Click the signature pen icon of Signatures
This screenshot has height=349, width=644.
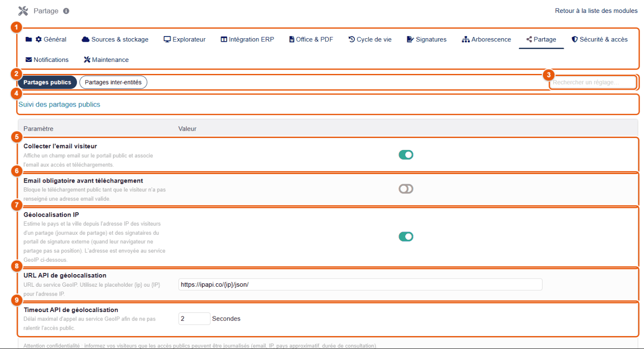pos(410,40)
